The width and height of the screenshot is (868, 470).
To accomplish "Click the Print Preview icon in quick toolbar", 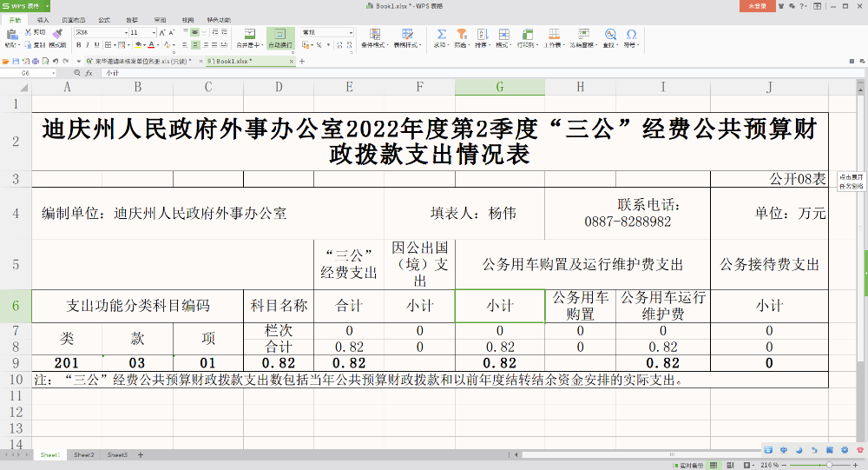I will 45,61.
